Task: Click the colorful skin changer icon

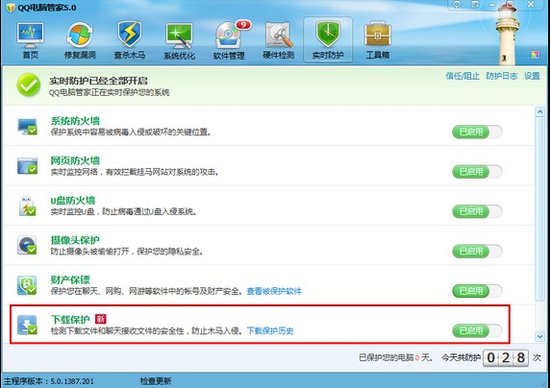Action: click(x=535, y=55)
